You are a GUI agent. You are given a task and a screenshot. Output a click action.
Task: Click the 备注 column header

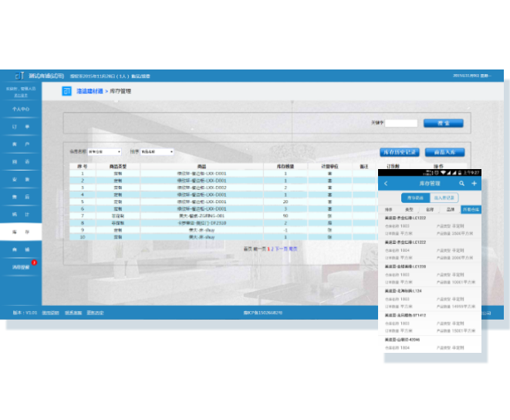364,166
